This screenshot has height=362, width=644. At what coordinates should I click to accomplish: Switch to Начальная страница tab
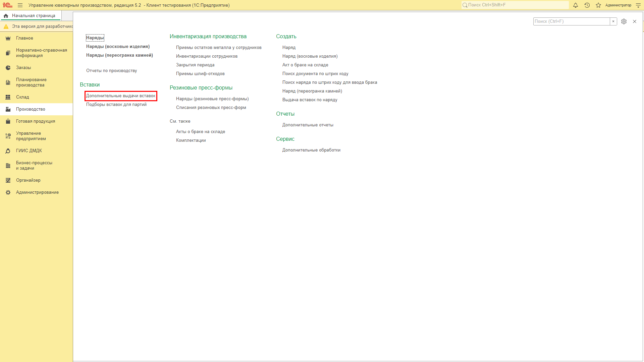tap(31, 16)
